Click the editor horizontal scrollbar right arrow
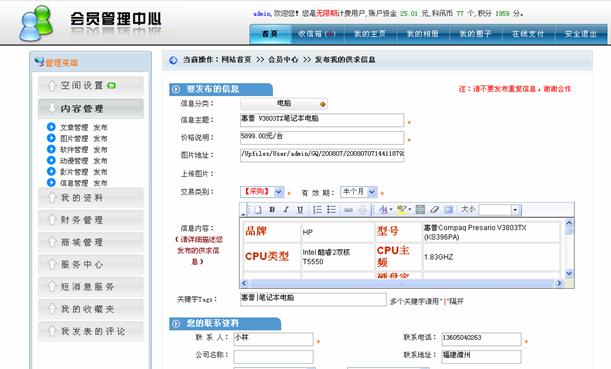This screenshot has width=611, height=369. 559,283
